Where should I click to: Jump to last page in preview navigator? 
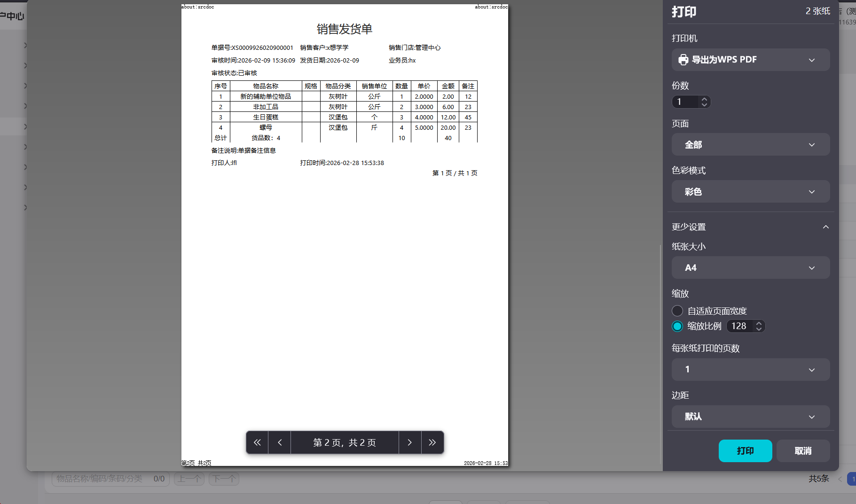432,442
